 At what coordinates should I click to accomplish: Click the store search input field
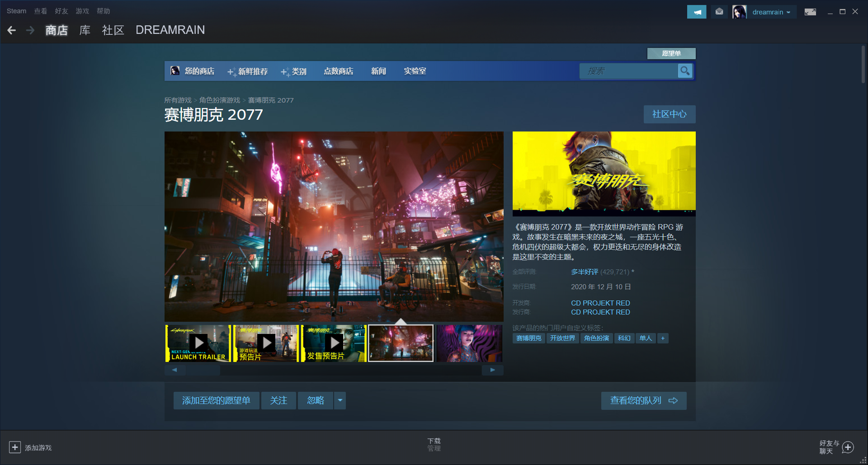pos(628,71)
